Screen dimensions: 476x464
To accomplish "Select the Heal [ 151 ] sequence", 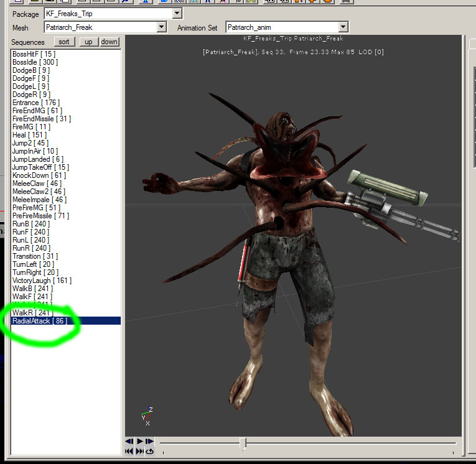I will tap(65, 135).
